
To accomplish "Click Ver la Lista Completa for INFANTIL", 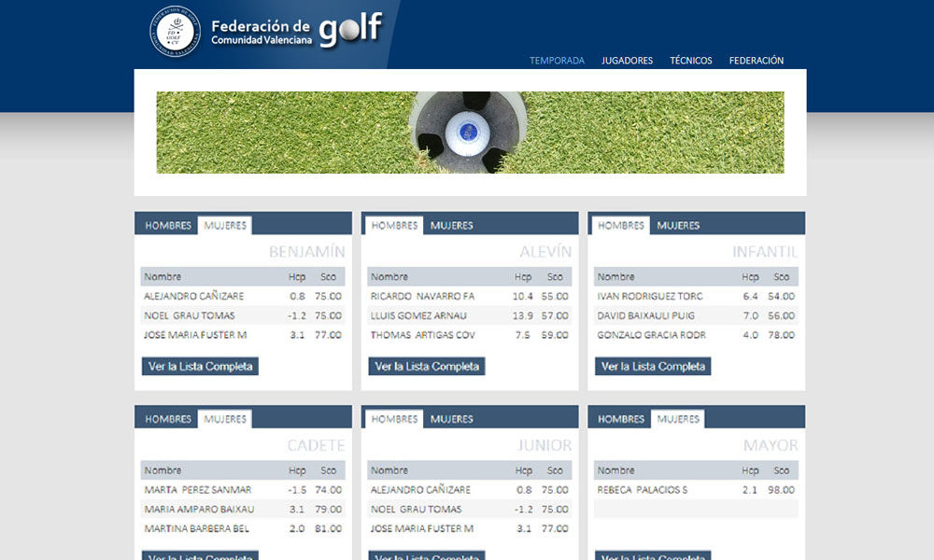I will 652,367.
